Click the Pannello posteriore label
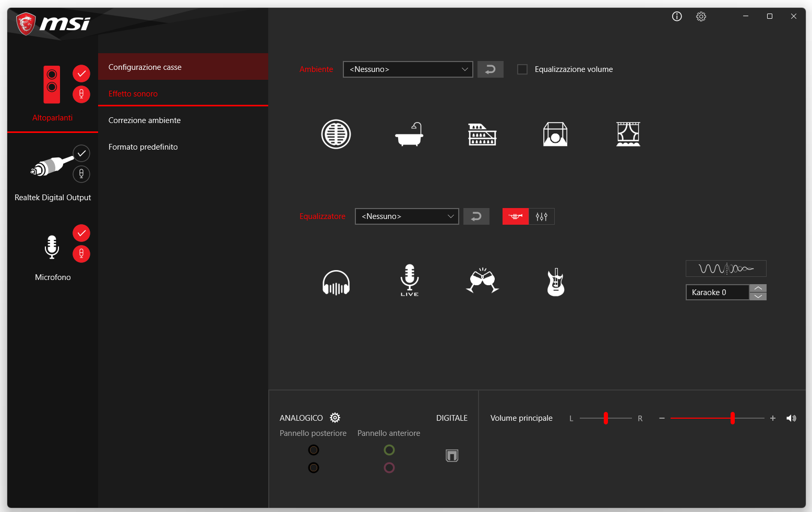Viewport: 812px width, 512px height. point(313,433)
